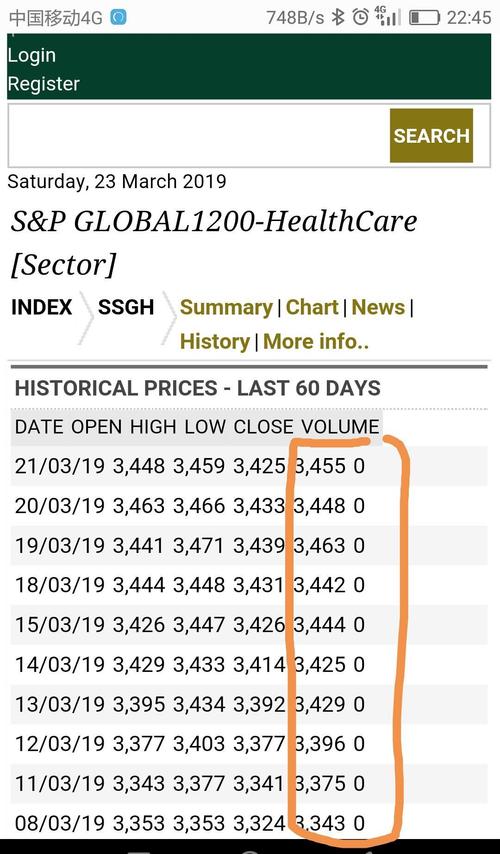
Task: Click the SEARCH button
Action: 431,136
